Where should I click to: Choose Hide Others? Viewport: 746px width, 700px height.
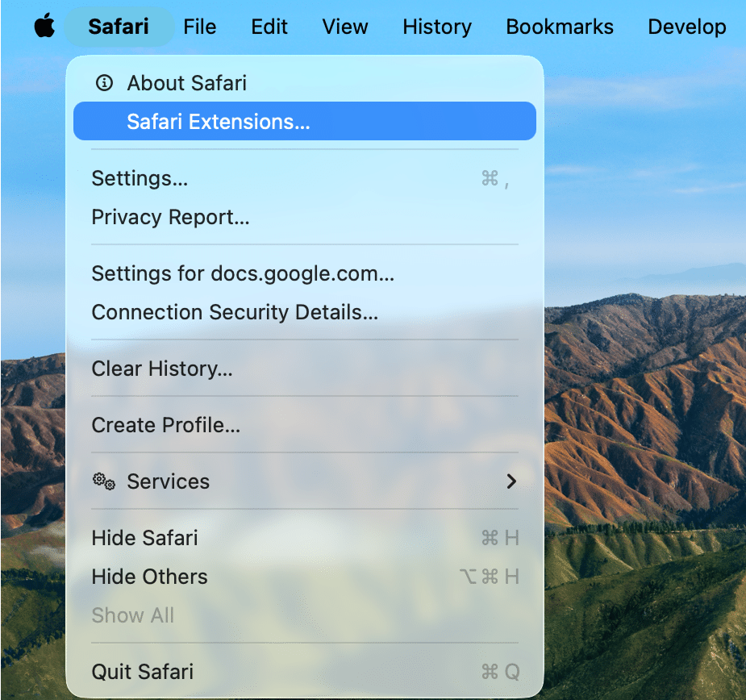[305, 577]
